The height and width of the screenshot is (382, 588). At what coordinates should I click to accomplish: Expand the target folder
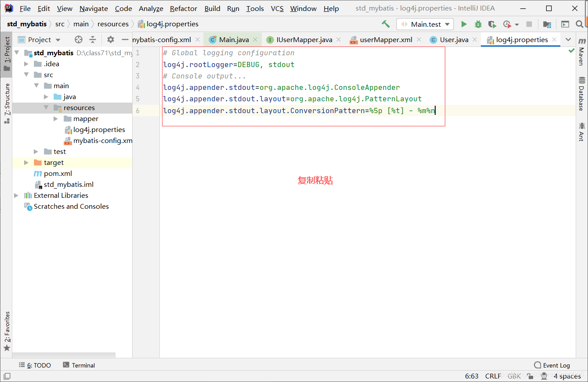tap(26, 163)
